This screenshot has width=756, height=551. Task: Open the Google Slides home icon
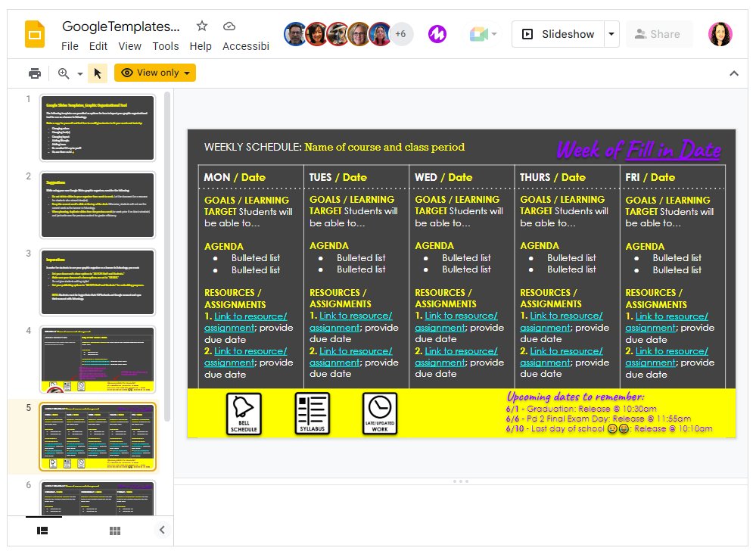coord(35,34)
